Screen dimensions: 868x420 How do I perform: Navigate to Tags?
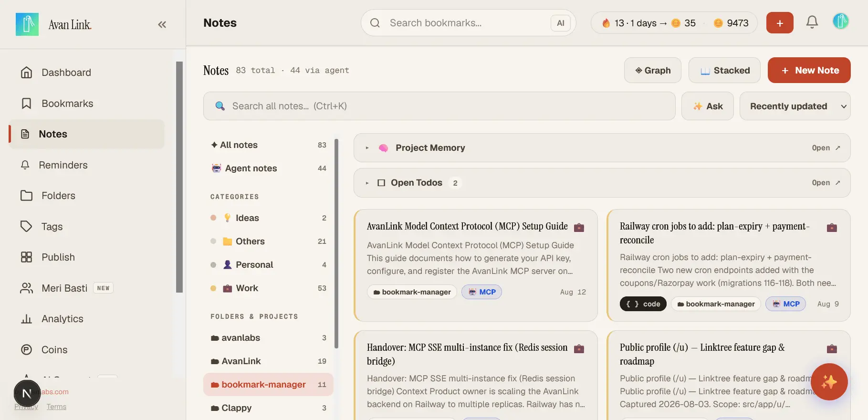tap(87, 227)
